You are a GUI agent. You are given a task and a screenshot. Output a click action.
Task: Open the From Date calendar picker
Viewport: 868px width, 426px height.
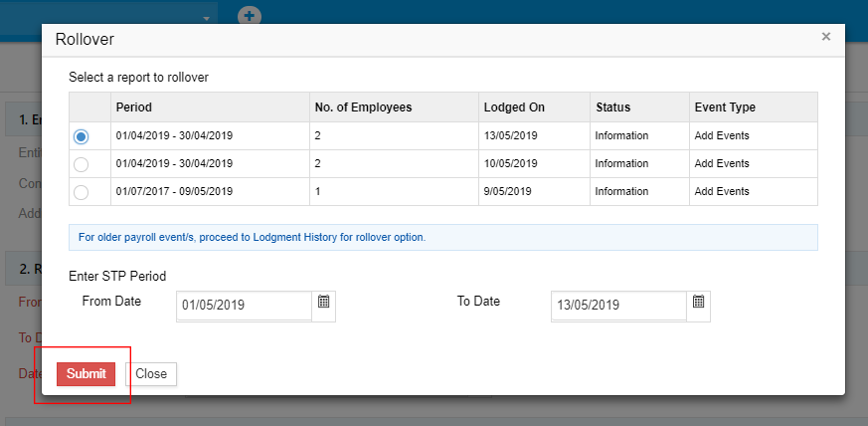coord(323,302)
